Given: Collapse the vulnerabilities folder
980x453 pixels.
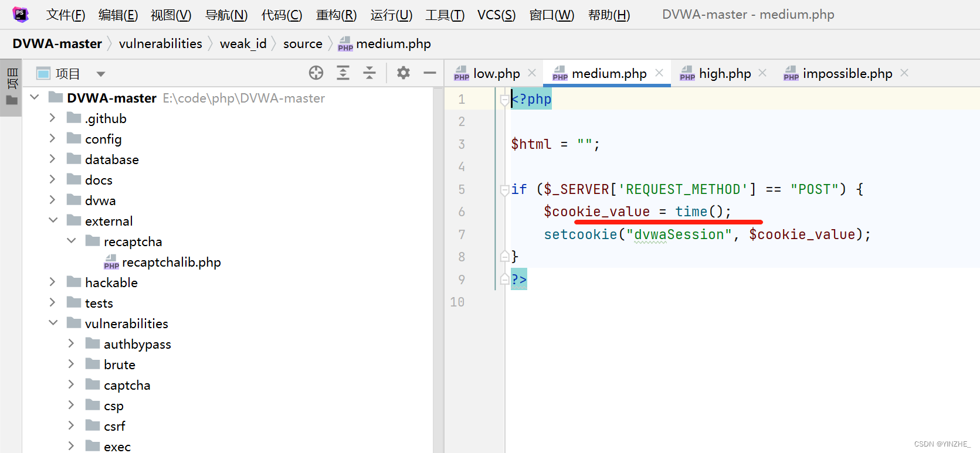Looking at the screenshot, I should coord(53,323).
